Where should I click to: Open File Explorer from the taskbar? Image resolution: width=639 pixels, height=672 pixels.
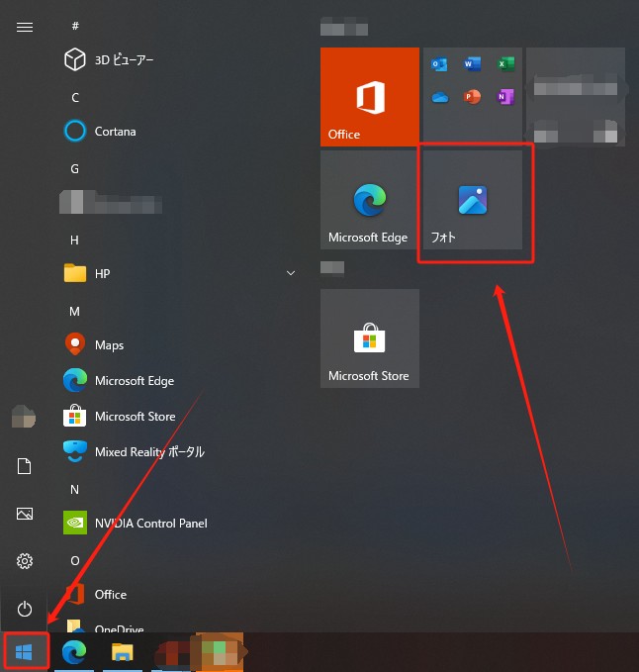123,652
